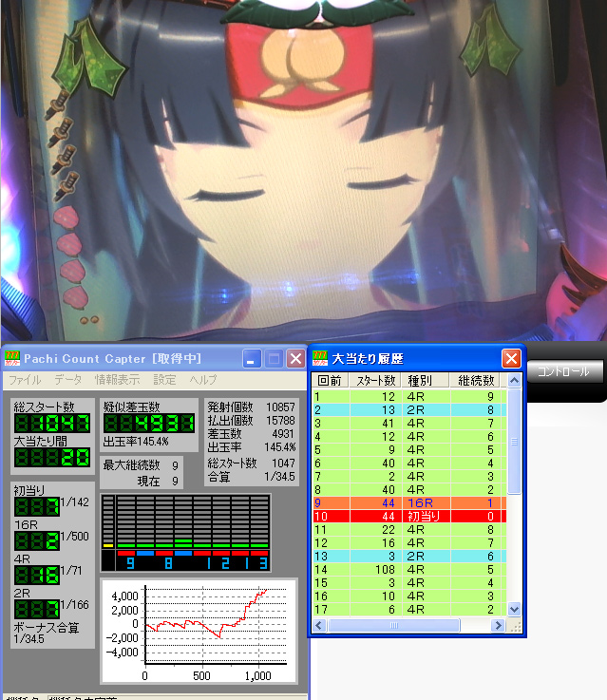This screenshot has height=700, width=607.
Task: Click the コントロール button
Action: (564, 371)
